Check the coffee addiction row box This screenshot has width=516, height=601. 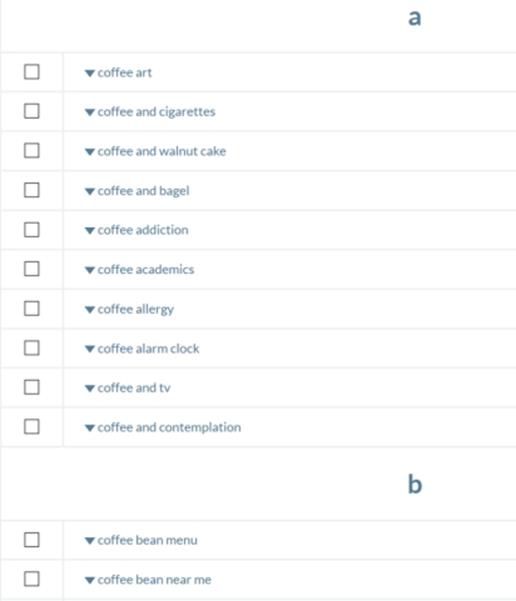[31, 230]
